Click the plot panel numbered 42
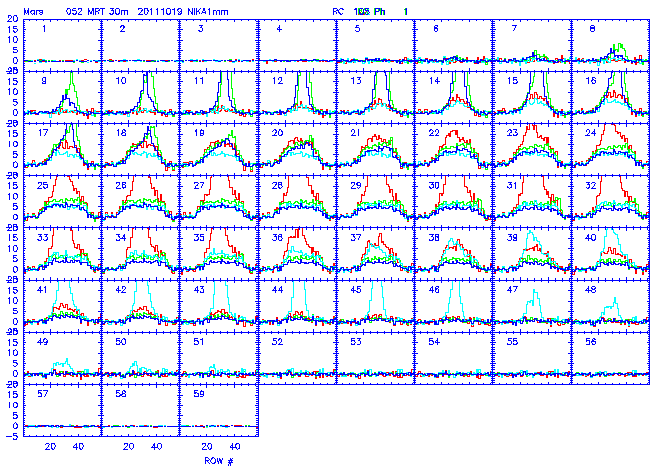 pyautogui.click(x=141, y=304)
